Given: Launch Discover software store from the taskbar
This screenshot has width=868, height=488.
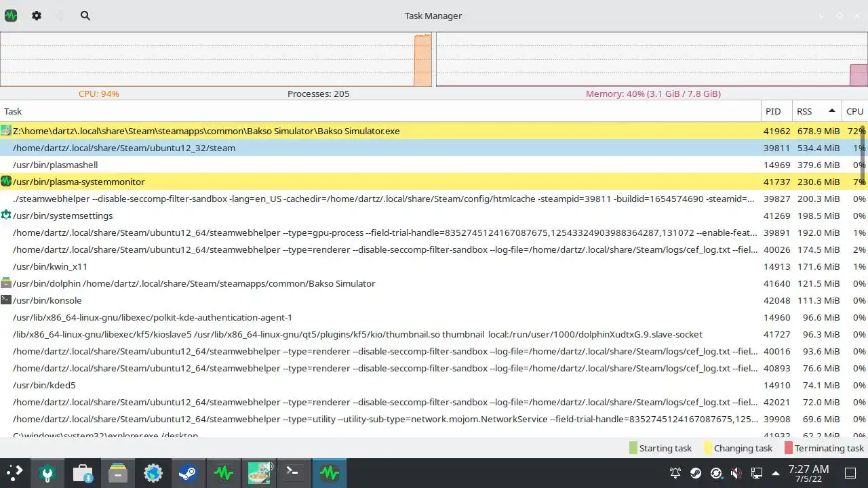Looking at the screenshot, I should [x=83, y=472].
